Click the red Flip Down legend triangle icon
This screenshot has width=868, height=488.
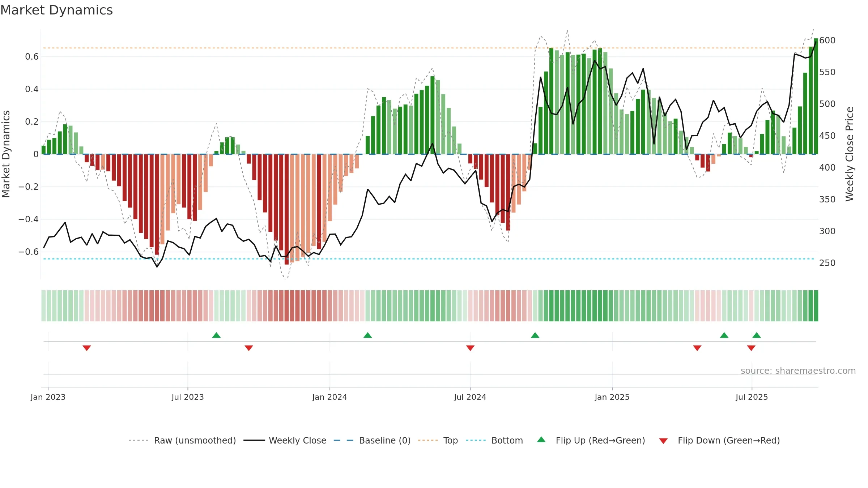[663, 441]
